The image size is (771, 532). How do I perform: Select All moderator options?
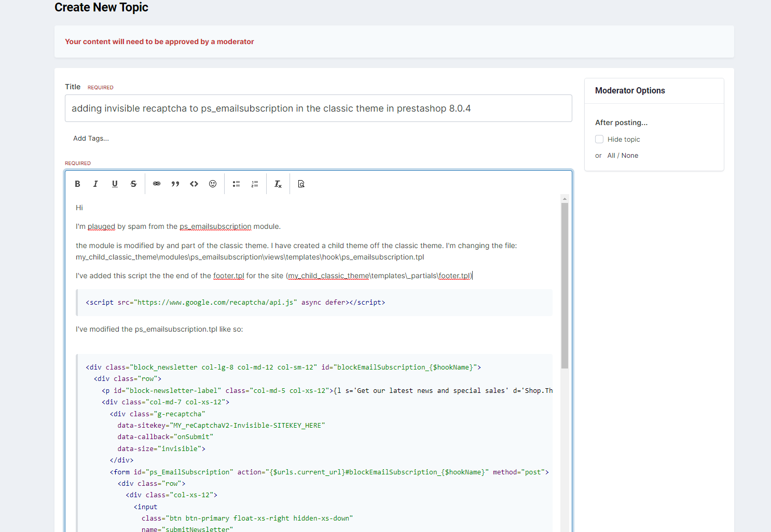611,155
